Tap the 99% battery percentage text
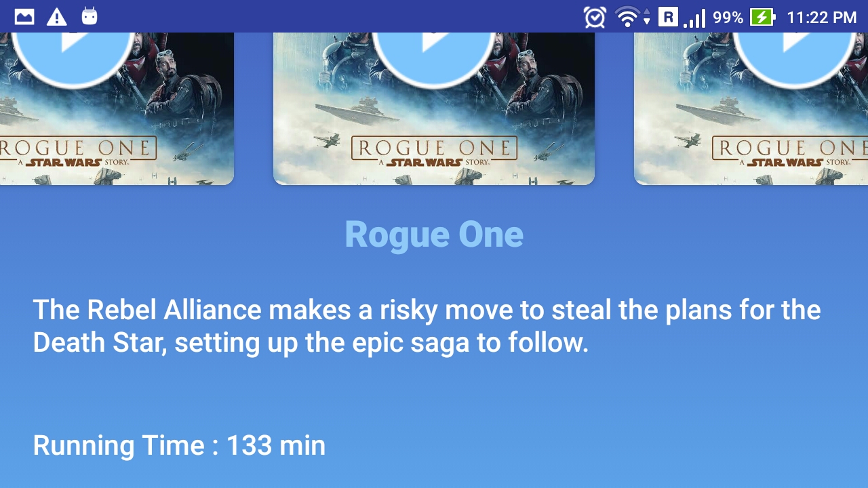The height and width of the screenshot is (488, 868). [728, 18]
